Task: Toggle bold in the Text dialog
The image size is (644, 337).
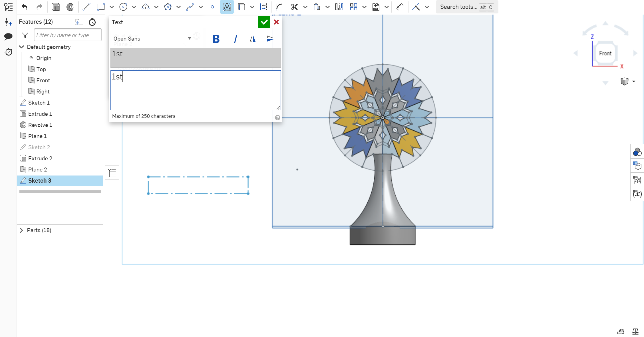Action: [216, 39]
